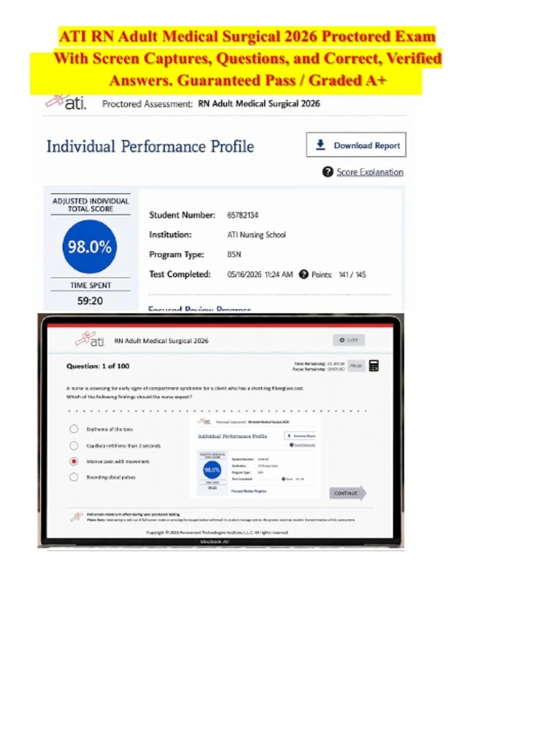The image size is (534, 756).
Task: Open the calculator icon in the exam
Action: (x=374, y=366)
